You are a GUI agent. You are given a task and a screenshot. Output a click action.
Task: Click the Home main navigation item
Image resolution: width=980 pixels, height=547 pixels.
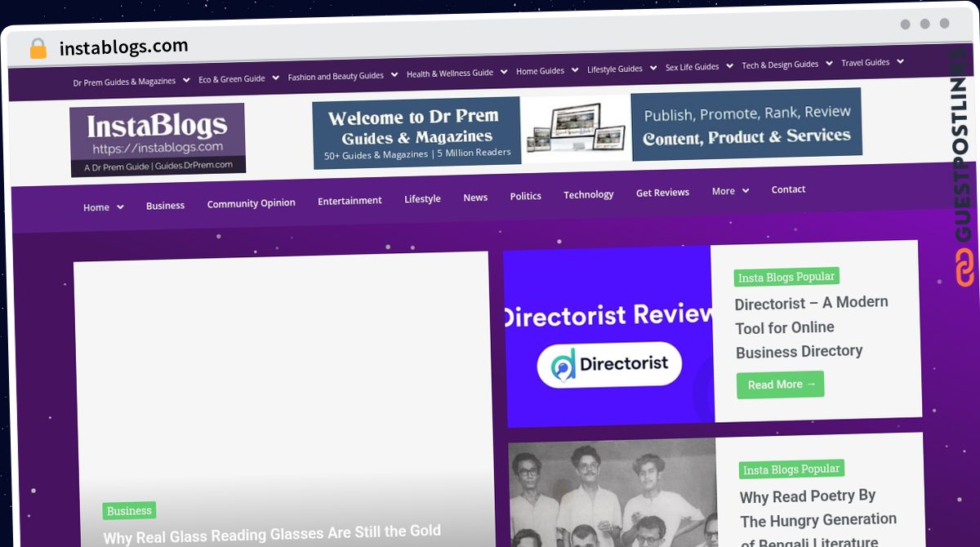pos(96,207)
